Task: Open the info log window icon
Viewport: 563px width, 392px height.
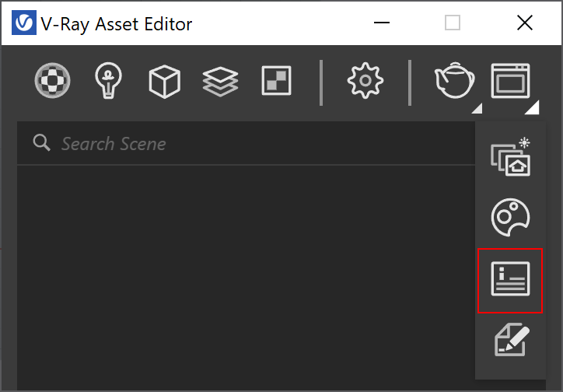Action: pyautogui.click(x=510, y=279)
